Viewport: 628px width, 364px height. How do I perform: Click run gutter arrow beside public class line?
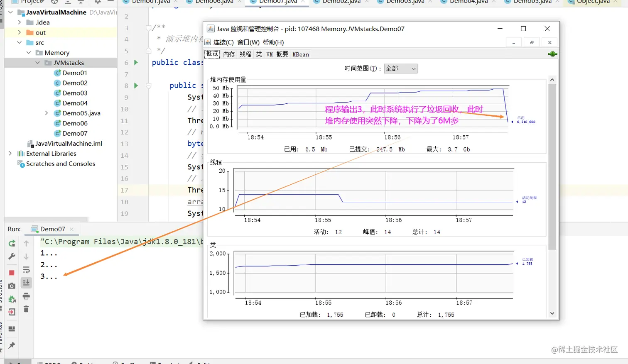coord(136,62)
